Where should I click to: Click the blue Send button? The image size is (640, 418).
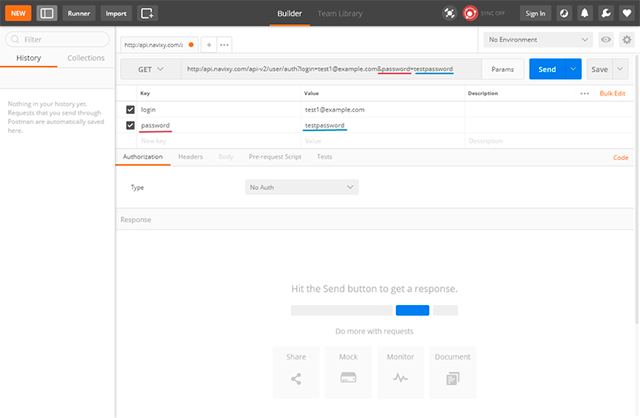click(547, 69)
